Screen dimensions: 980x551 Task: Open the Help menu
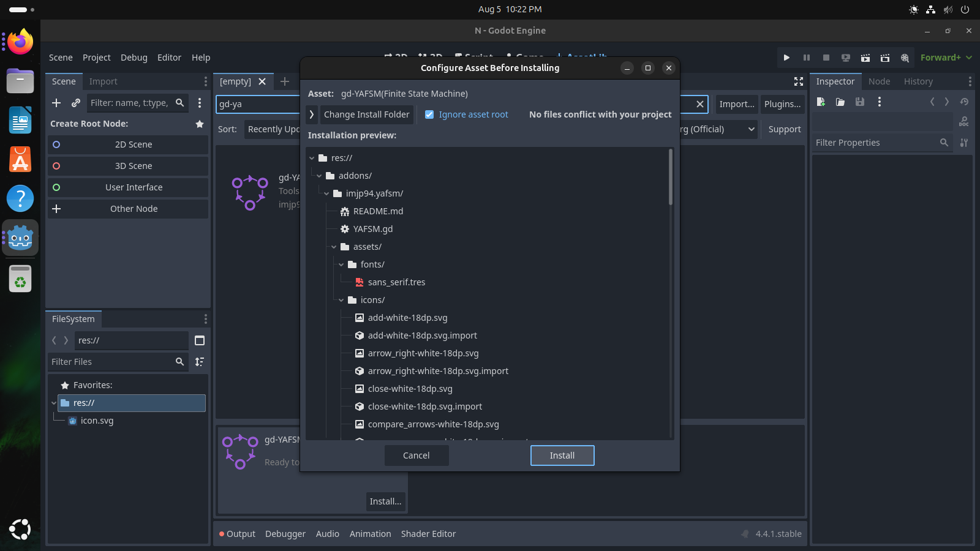(x=201, y=58)
